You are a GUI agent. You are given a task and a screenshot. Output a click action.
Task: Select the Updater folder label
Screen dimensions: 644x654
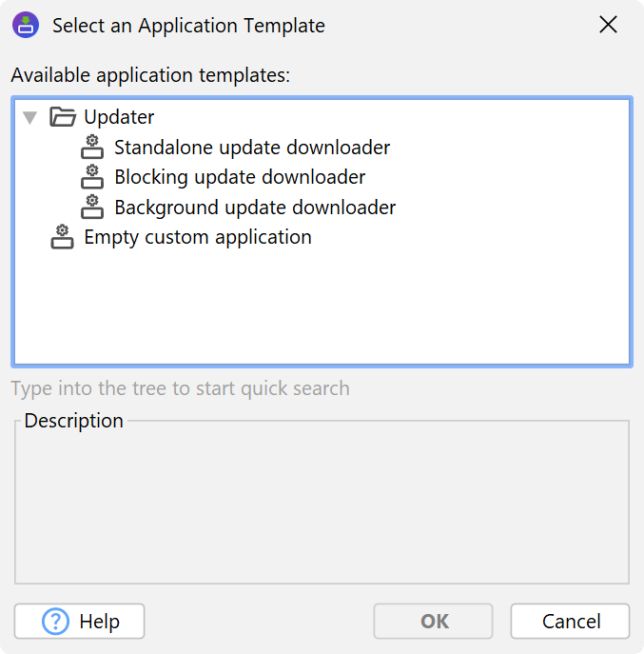(x=119, y=117)
